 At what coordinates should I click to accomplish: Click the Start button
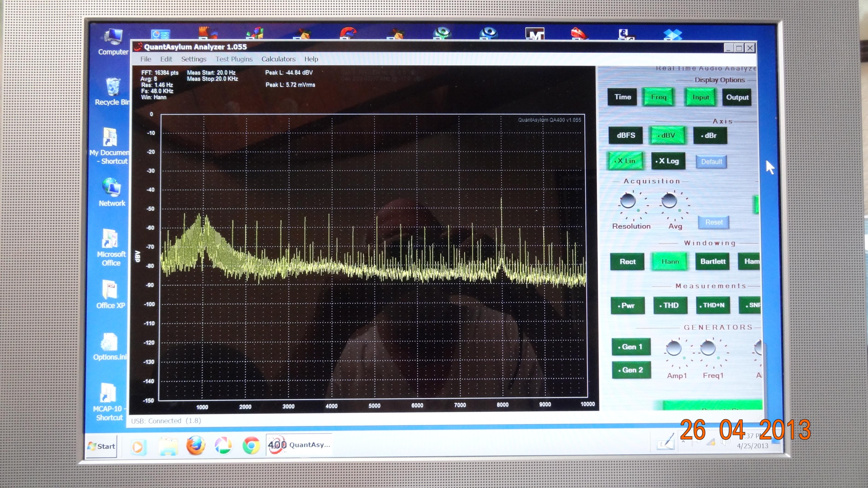tap(101, 447)
